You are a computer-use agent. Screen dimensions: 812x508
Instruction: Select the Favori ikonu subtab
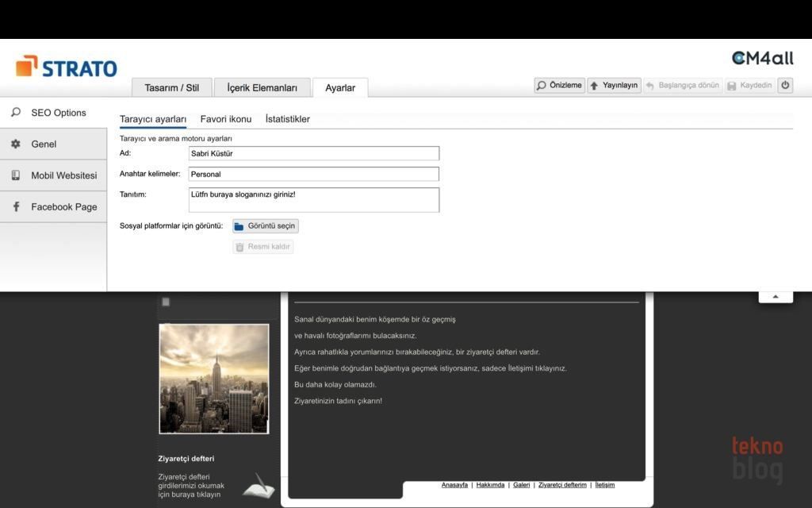tap(225, 119)
